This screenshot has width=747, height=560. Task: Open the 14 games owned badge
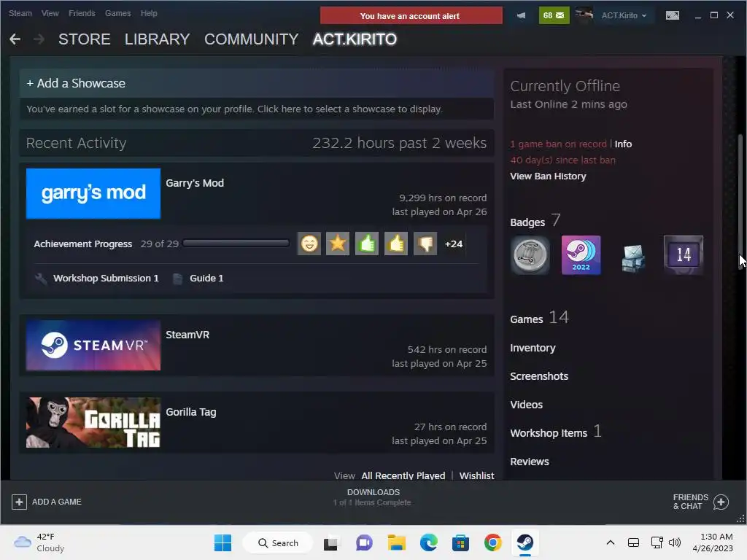684,255
